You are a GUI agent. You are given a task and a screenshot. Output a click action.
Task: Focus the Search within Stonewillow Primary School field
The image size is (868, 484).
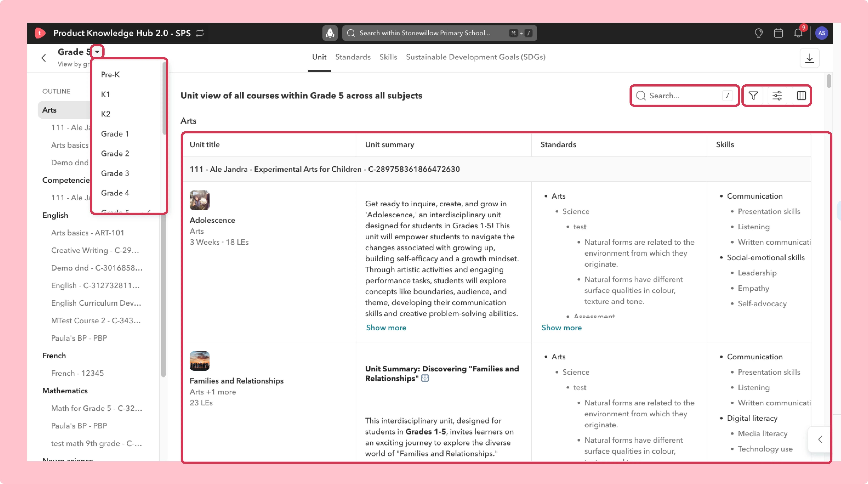point(439,33)
